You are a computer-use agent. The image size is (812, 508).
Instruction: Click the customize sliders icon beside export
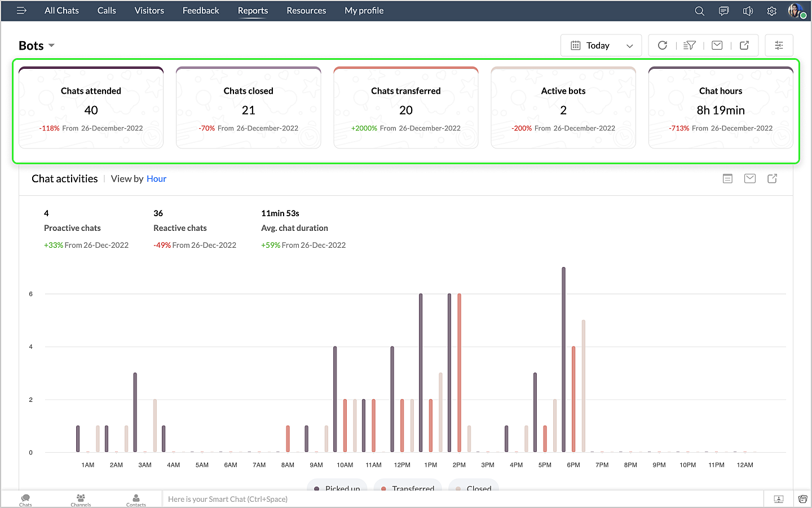(779, 46)
